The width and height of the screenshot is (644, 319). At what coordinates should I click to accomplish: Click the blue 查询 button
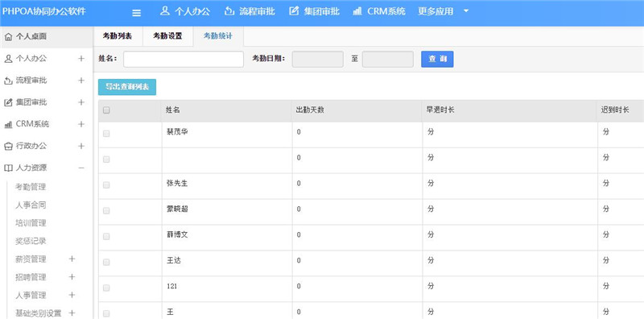pyautogui.click(x=437, y=59)
